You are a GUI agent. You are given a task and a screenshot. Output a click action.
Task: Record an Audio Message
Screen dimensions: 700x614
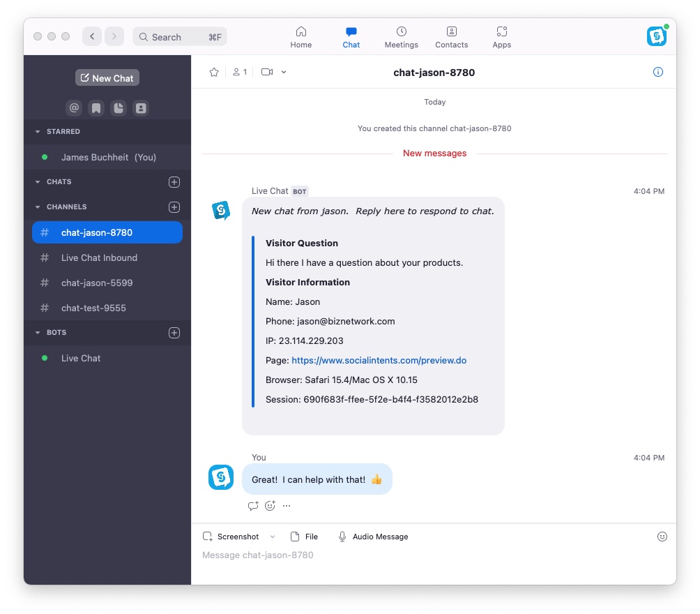373,537
